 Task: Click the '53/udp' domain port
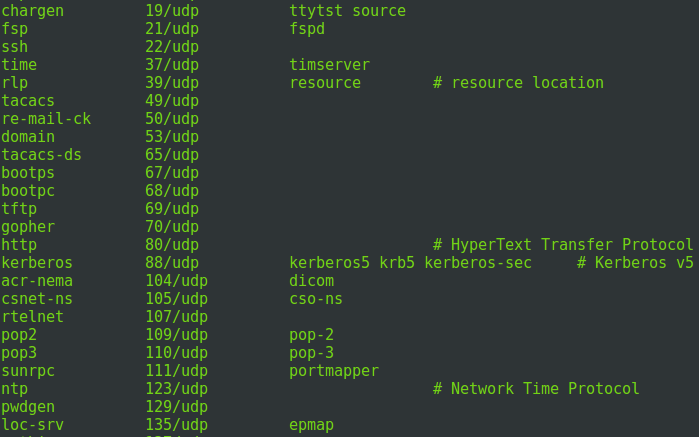[x=172, y=137]
